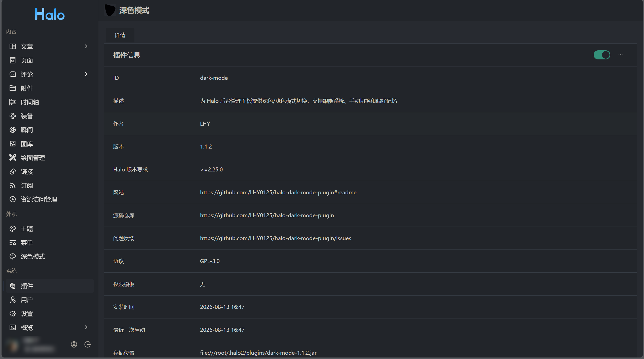The image size is (644, 359).
Task: Click the 绘图管理 drawing icon
Action: click(x=13, y=158)
